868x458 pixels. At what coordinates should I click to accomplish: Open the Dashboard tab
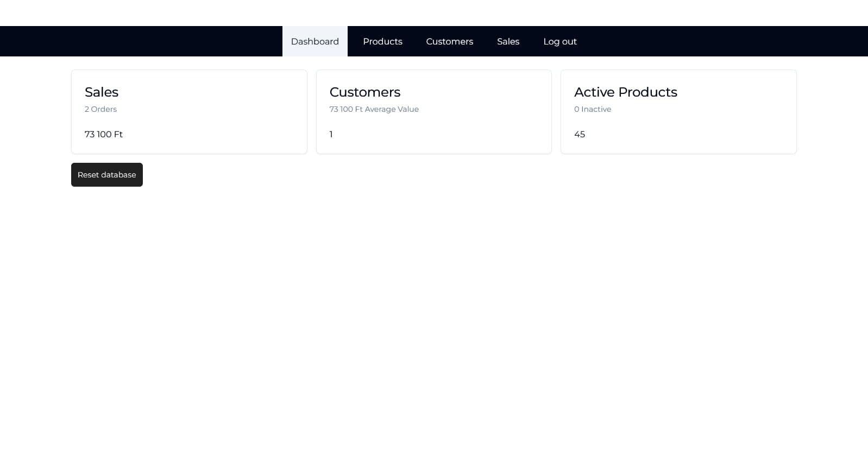point(315,41)
